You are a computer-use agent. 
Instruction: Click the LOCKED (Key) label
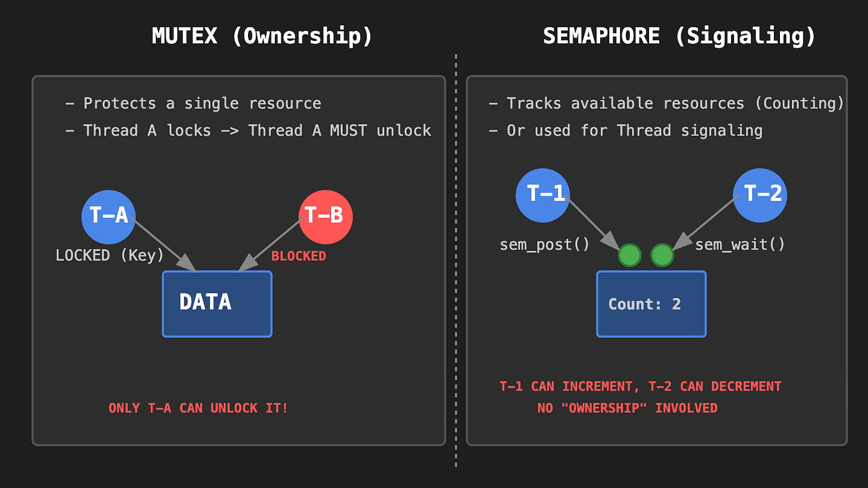110,255
